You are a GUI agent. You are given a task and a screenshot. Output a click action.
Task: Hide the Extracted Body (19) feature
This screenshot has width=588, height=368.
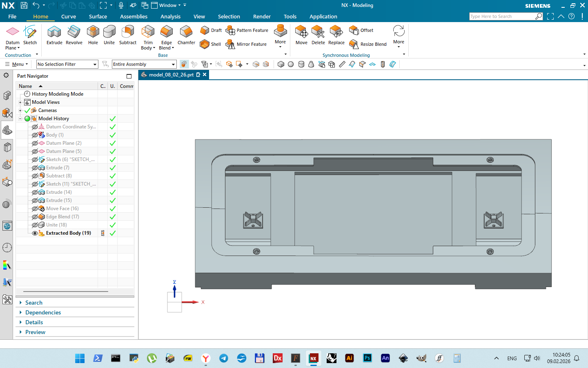35,233
